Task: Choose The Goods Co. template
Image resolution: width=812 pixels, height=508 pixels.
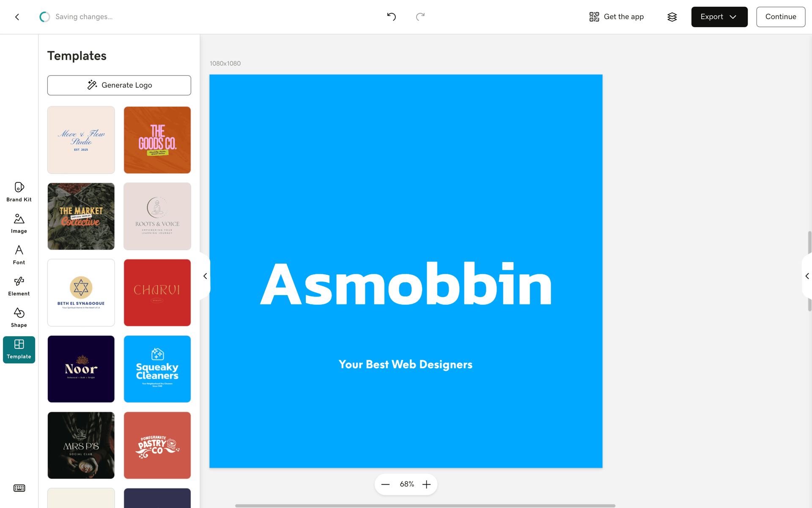Action: [x=157, y=140]
